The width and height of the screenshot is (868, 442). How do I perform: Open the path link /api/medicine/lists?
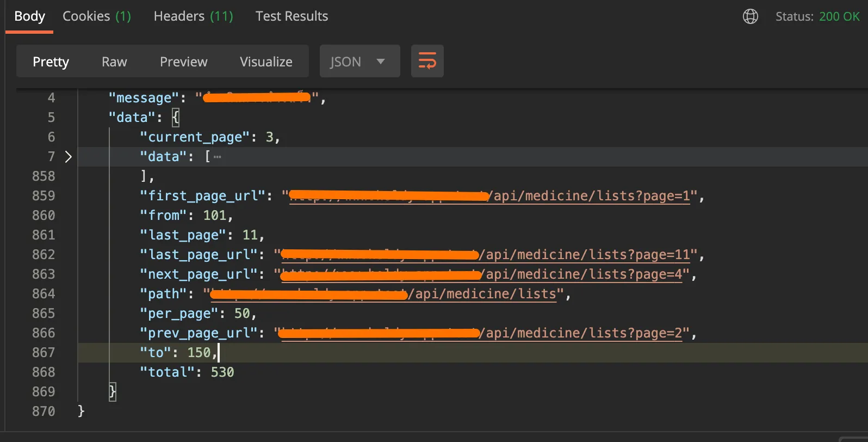coord(485,294)
